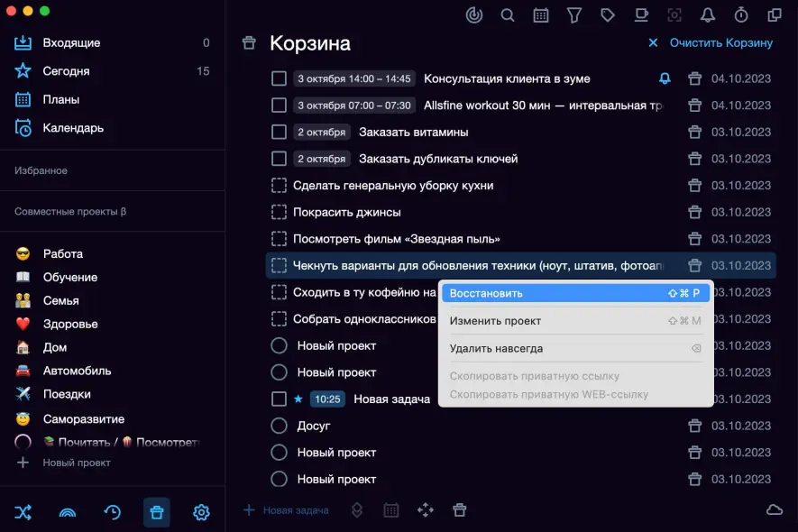
Task: Click the duplicate windows icon
Action: coord(774,15)
